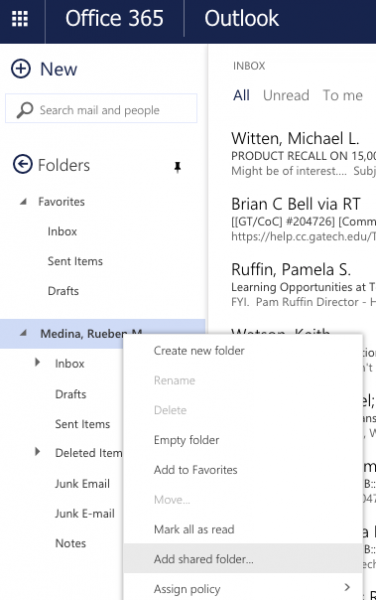The image size is (376, 600).
Task: Open the Junk E-mail folder
Action: click(85, 514)
